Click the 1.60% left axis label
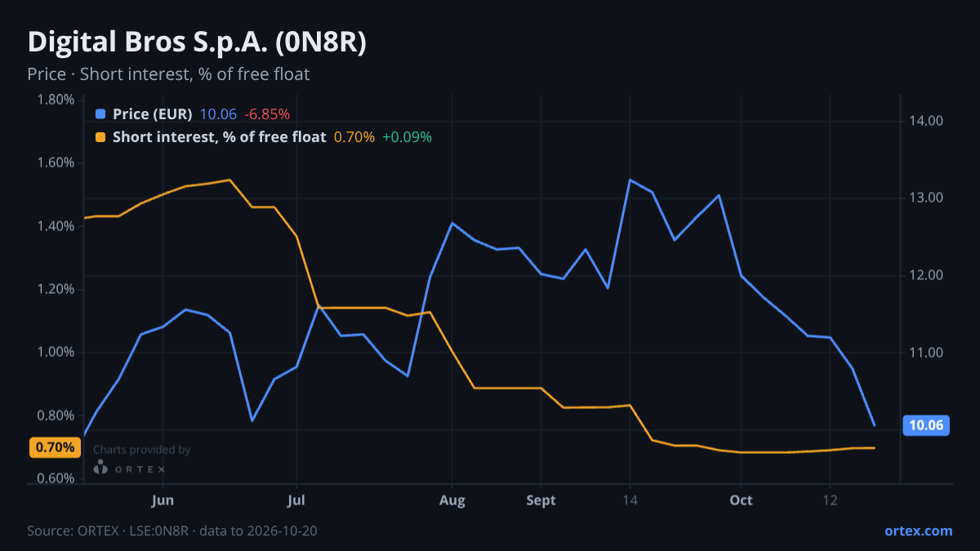This screenshot has width=980, height=551. click(56, 162)
